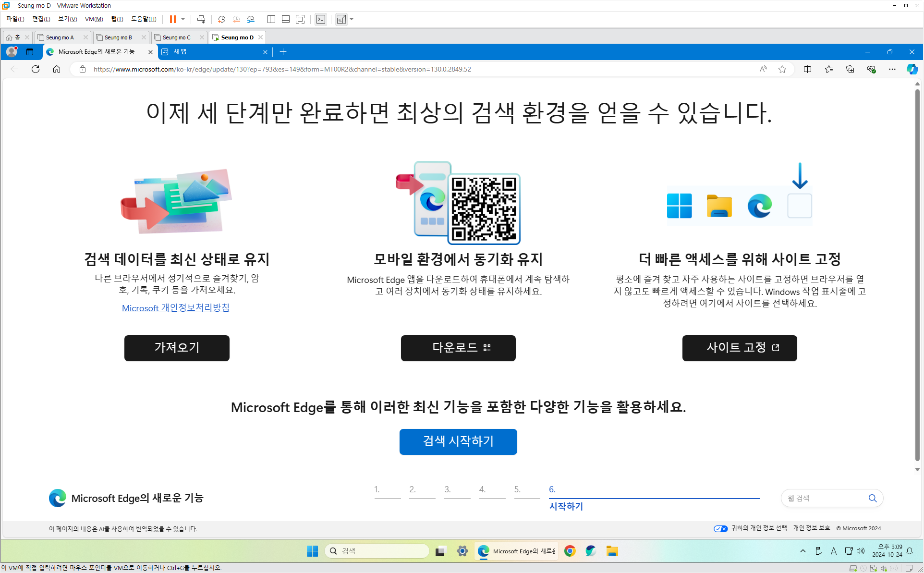Screen dimensions: 924x573
Task: Open Edge profile avatar
Action: click(x=12, y=51)
